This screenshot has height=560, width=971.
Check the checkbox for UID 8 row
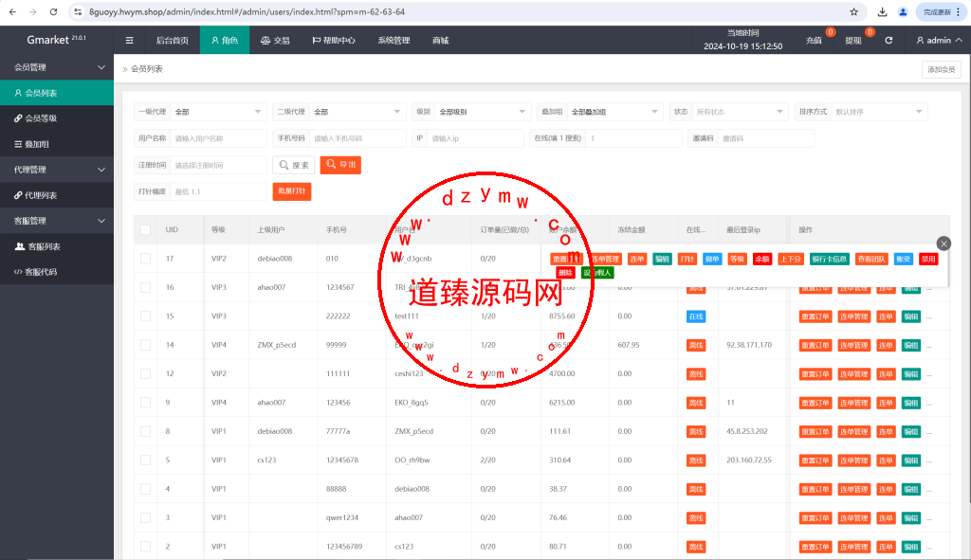[x=145, y=431]
